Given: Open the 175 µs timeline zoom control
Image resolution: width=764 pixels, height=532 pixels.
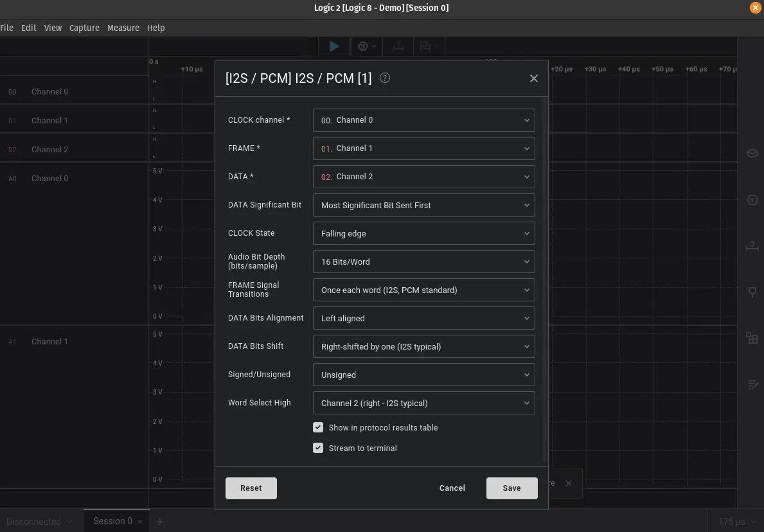Looking at the screenshot, I should [734, 521].
